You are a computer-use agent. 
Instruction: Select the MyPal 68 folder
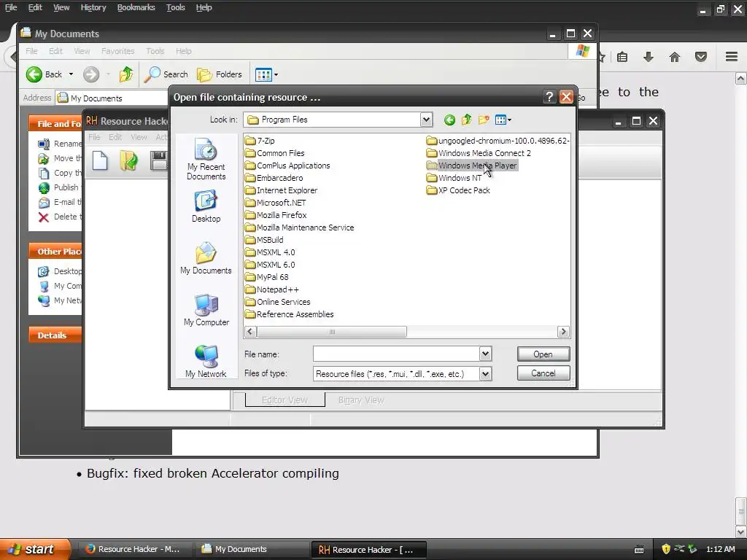click(x=267, y=276)
